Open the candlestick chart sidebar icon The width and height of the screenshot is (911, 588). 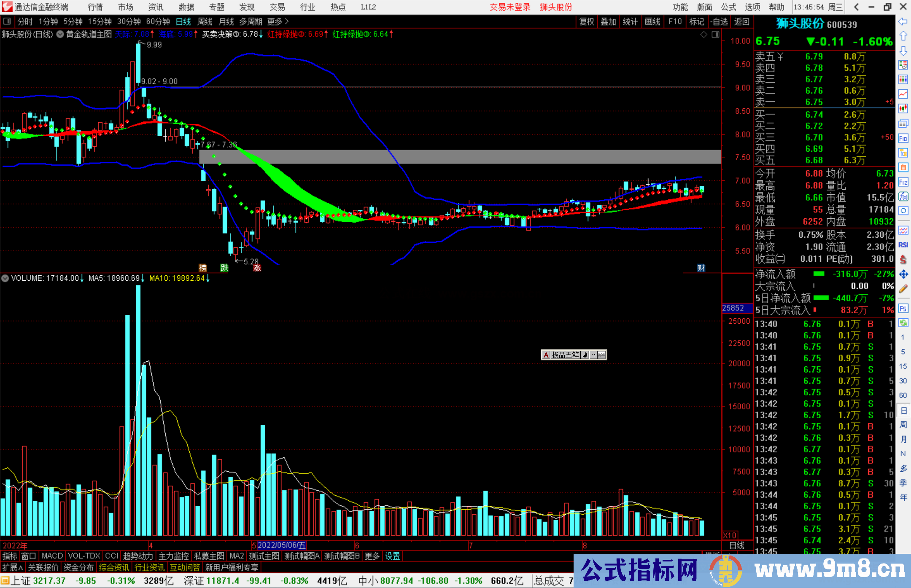click(x=903, y=109)
